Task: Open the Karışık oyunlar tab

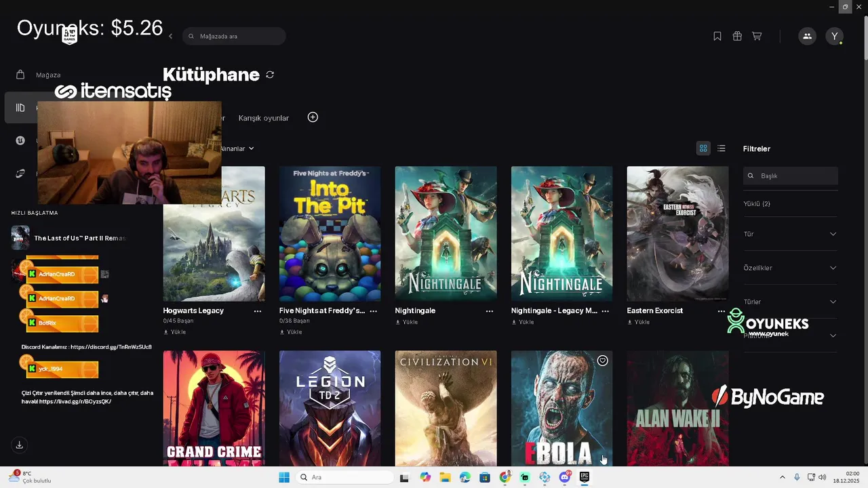Action: coord(264,118)
